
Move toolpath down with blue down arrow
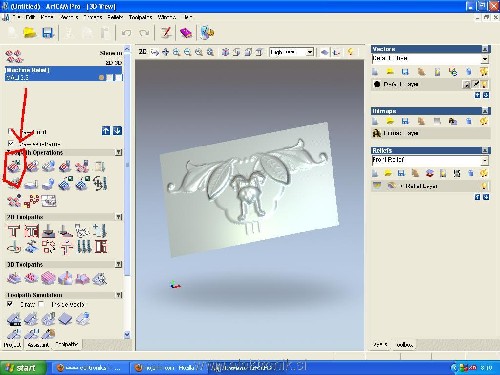(117, 131)
